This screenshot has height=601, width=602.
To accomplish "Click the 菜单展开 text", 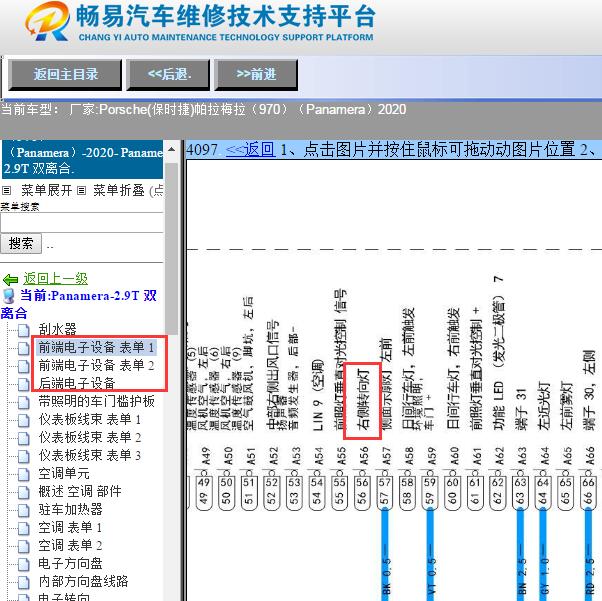I will (46, 190).
